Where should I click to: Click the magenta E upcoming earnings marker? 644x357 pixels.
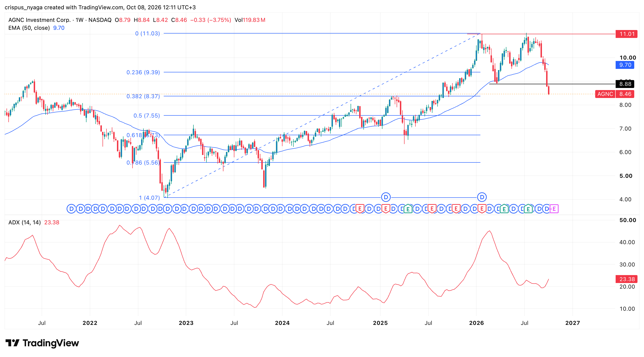[554, 209]
